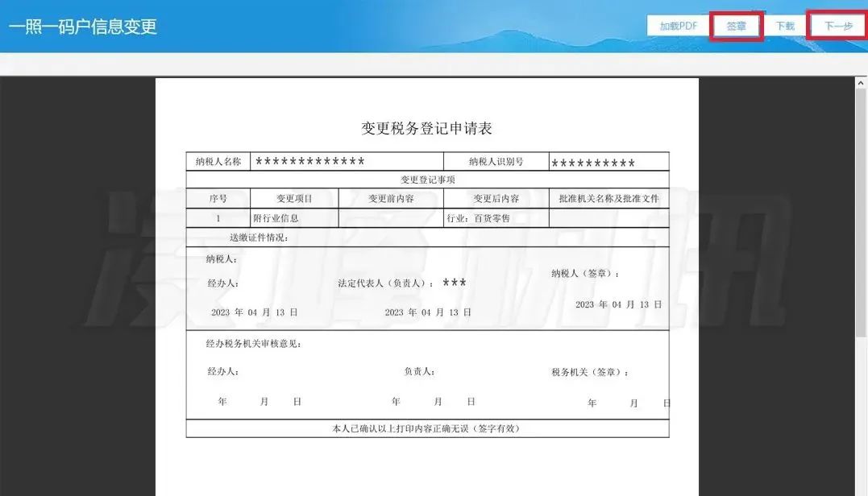Click the 经办税务机关审核意见 label
This screenshot has width=868, height=496.
(254, 343)
